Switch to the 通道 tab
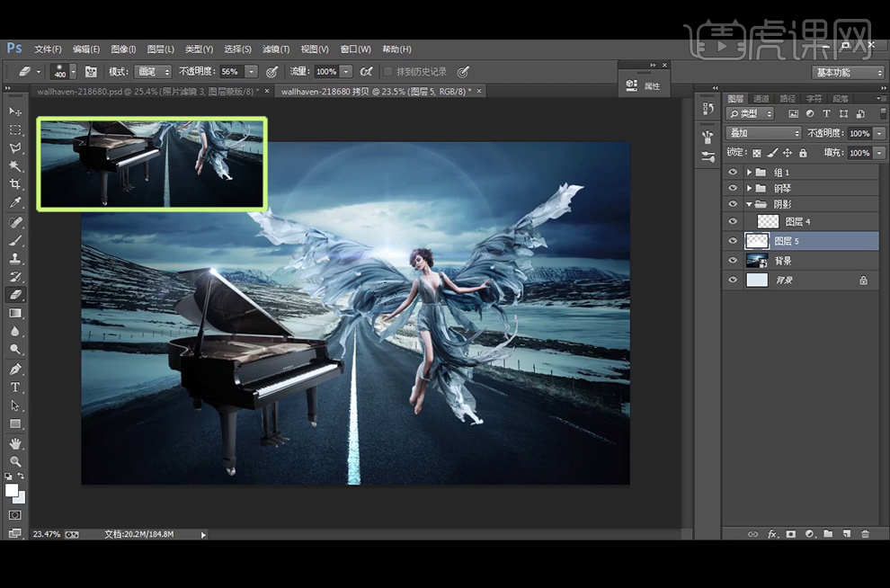This screenshot has height=588, width=890. [761, 99]
